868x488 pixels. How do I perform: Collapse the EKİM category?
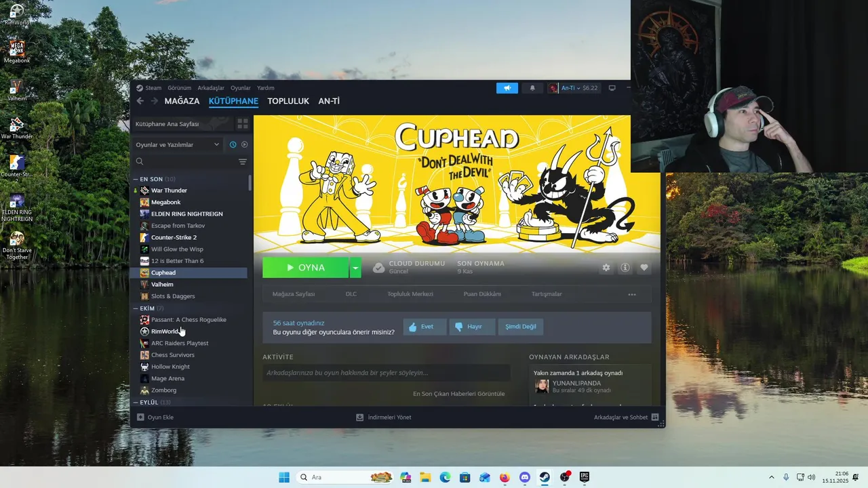[x=136, y=308]
